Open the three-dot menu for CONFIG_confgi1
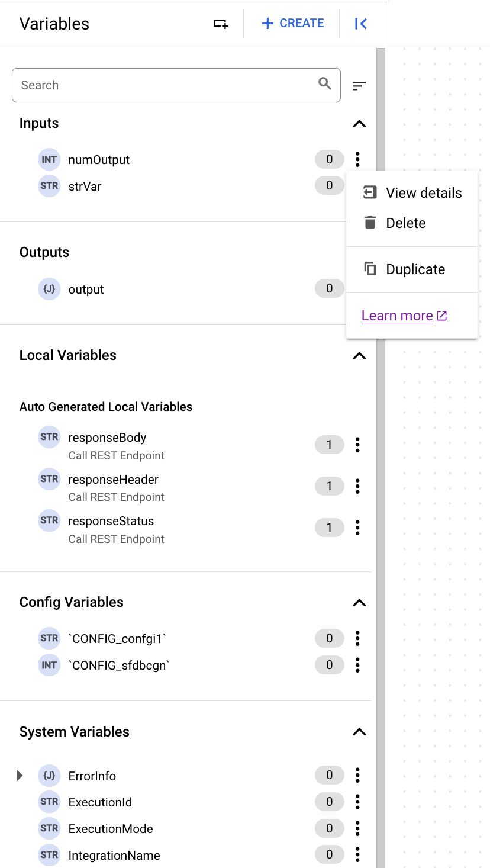This screenshot has width=490, height=868. pos(357,638)
